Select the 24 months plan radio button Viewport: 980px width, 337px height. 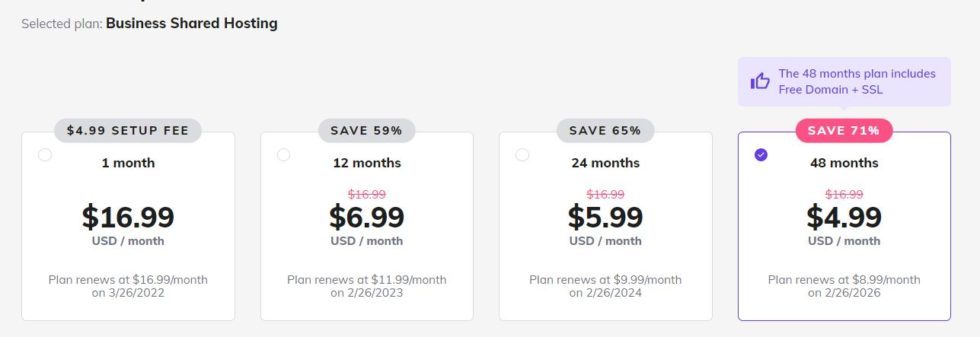[522, 155]
